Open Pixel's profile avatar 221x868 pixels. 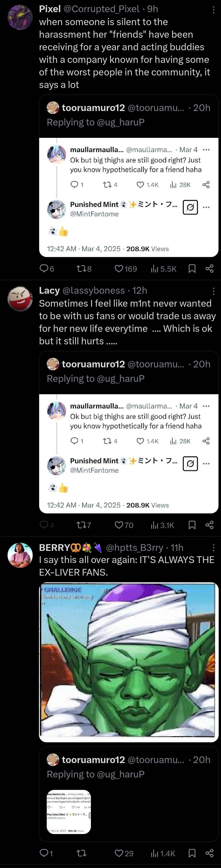tap(20, 18)
